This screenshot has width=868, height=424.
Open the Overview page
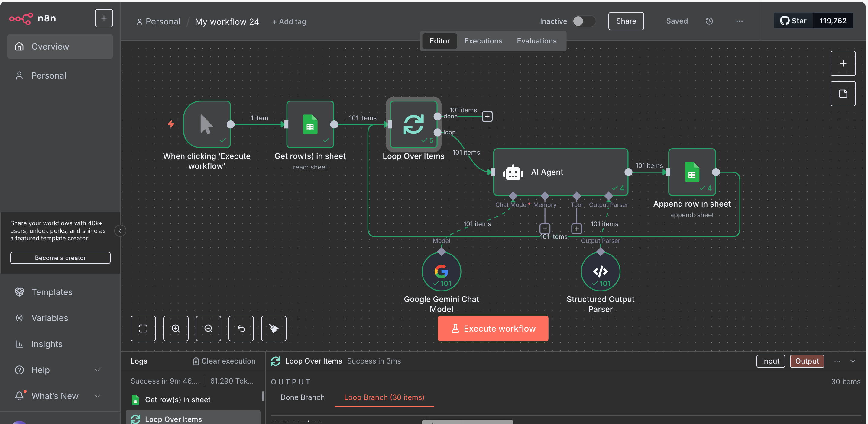tap(60, 47)
